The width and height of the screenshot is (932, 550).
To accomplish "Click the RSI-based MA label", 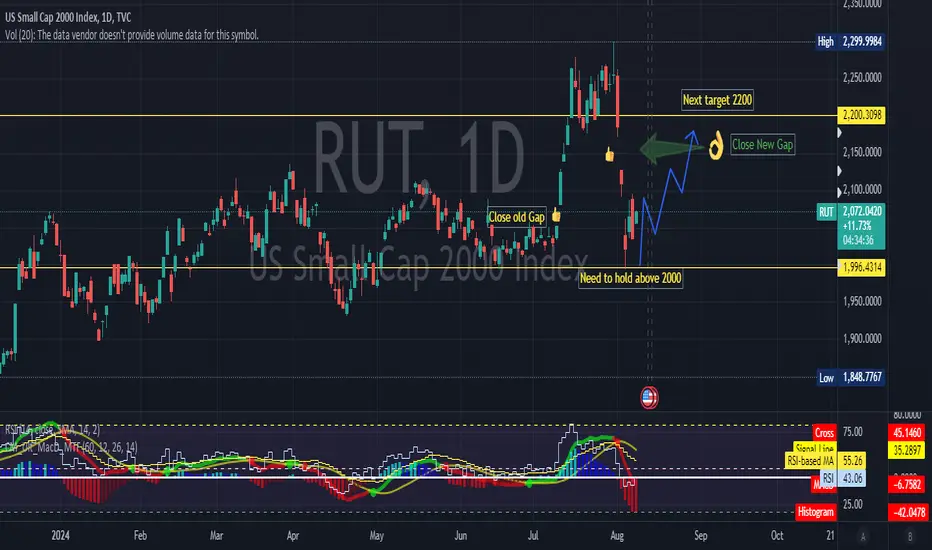I will coord(811,460).
